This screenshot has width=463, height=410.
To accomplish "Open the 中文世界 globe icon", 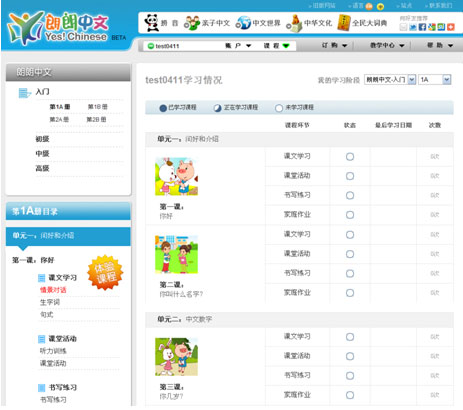I will tap(243, 23).
